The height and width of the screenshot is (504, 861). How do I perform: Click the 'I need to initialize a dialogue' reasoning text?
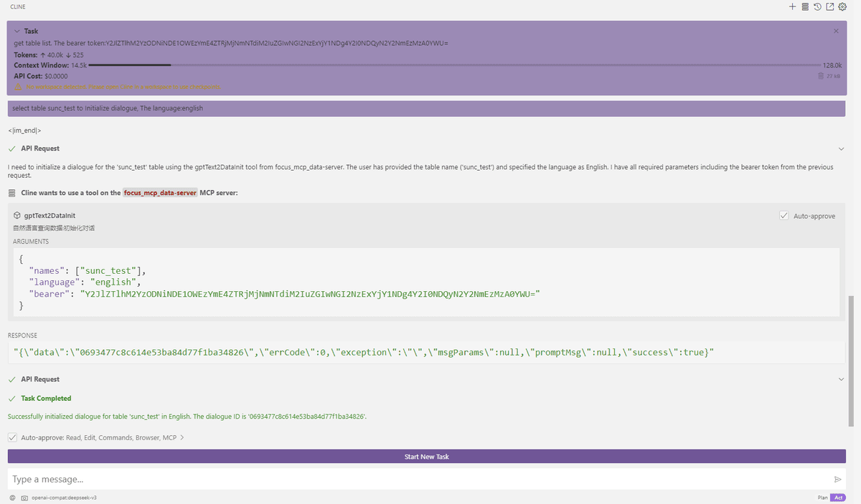[420, 171]
